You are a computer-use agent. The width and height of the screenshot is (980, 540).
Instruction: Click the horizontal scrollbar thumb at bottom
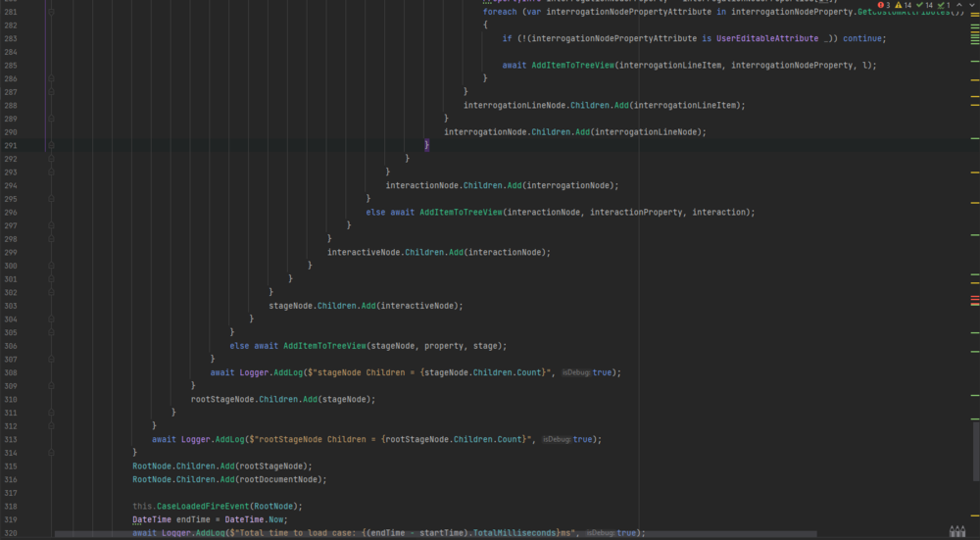[x=436, y=534]
